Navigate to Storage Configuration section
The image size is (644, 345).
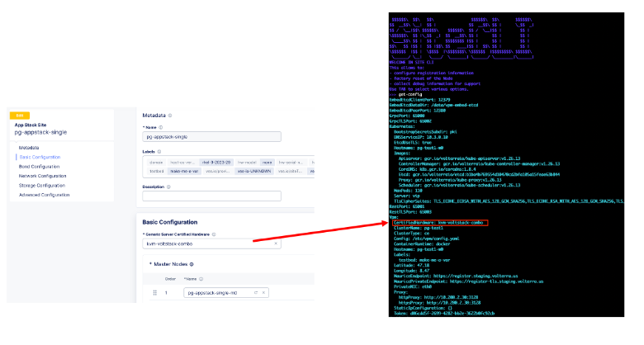tap(42, 186)
